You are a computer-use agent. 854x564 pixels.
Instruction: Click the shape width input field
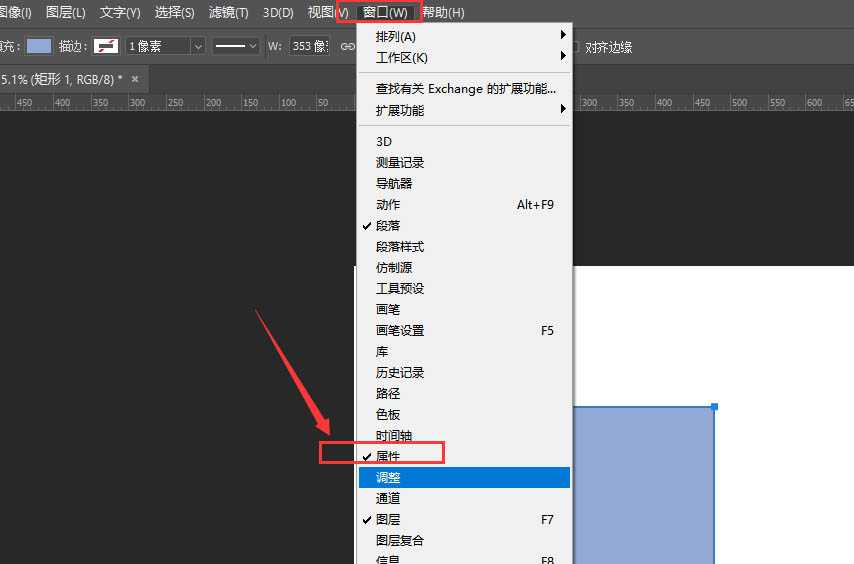tap(309, 46)
